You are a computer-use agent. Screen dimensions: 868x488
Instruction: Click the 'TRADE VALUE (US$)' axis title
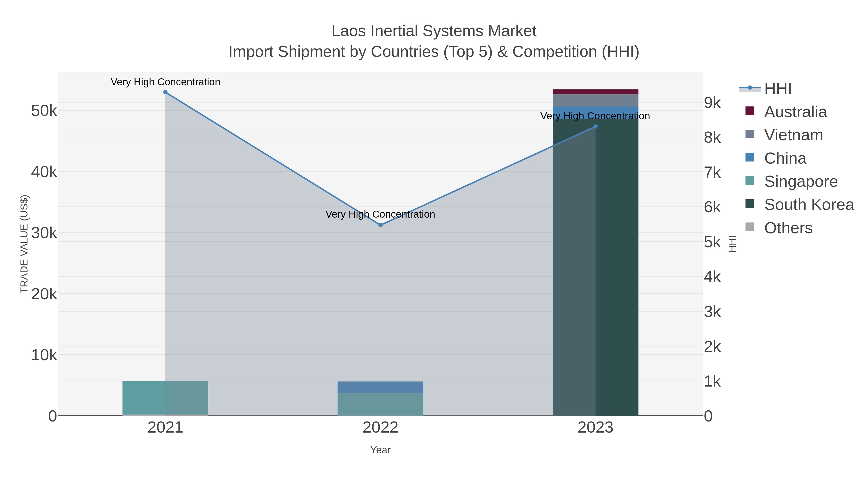pos(24,244)
